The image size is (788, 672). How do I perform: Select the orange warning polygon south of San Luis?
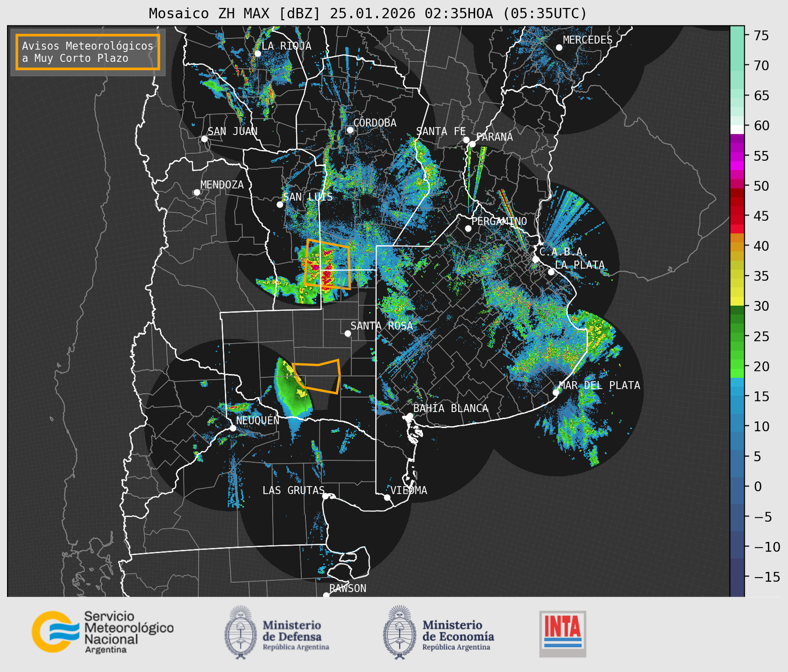(327, 265)
